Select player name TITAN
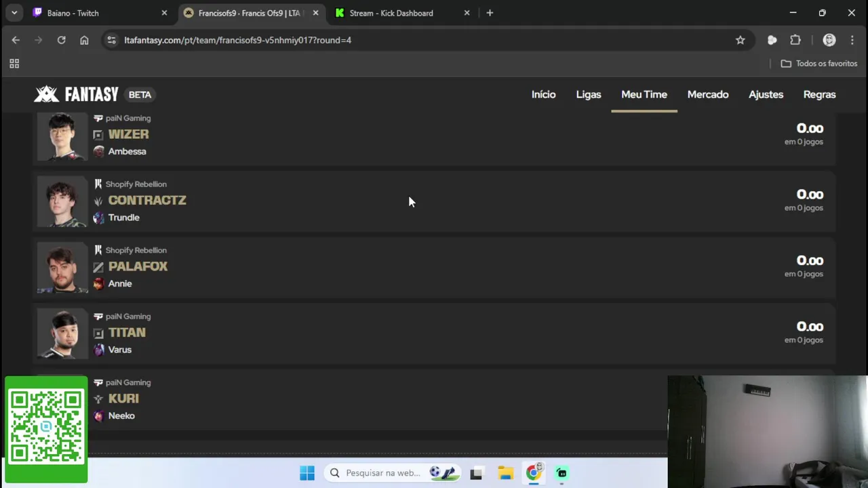 (127, 332)
